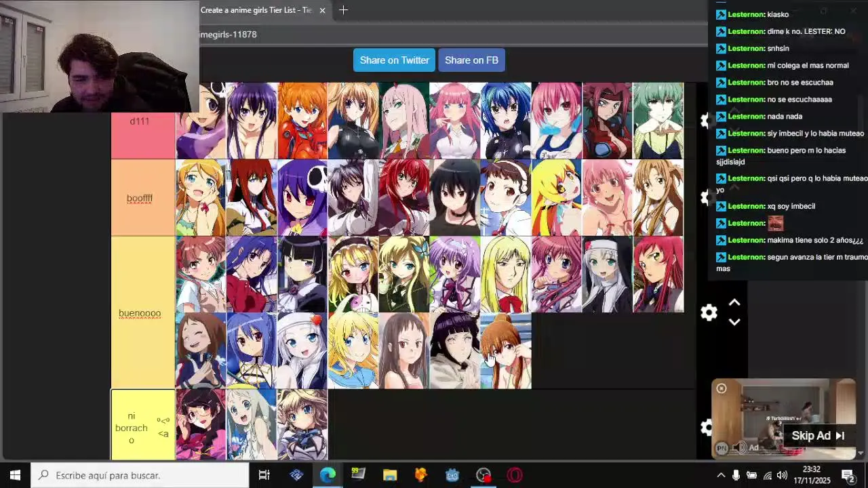Select blonde girl with rabbit plush in buenoooo
Image resolution: width=868 pixels, height=488 pixels.
click(x=353, y=274)
